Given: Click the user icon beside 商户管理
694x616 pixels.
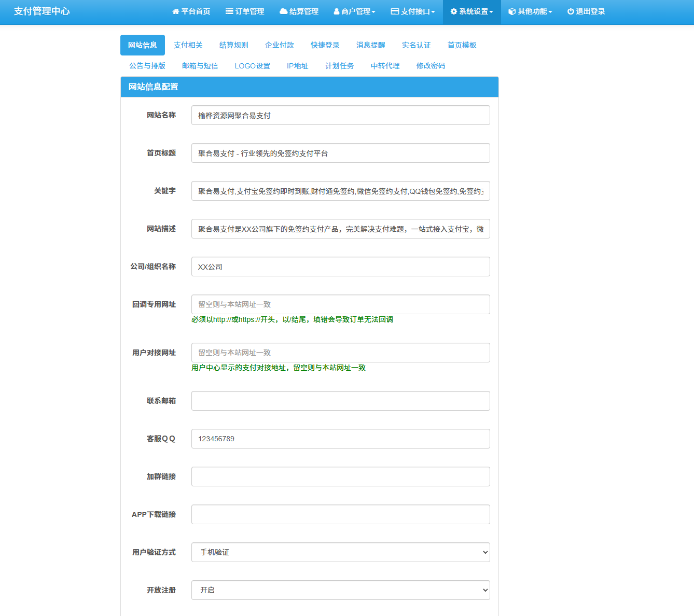Looking at the screenshot, I should tap(337, 11).
